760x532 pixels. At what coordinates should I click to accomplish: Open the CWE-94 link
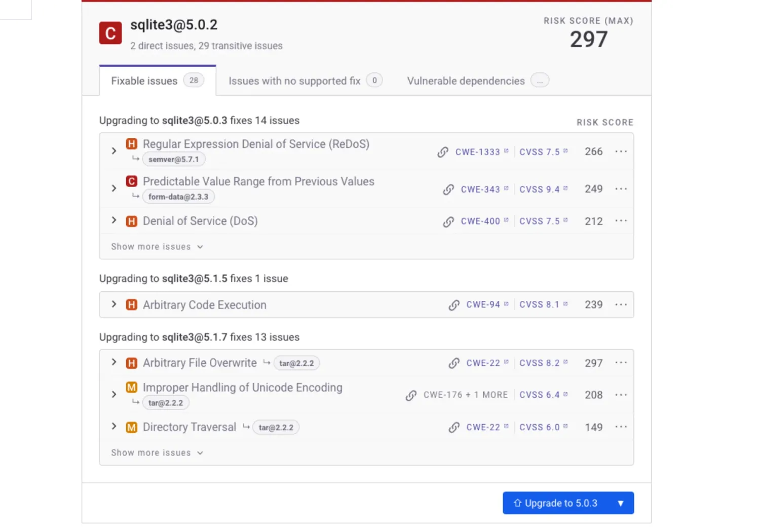487,305
